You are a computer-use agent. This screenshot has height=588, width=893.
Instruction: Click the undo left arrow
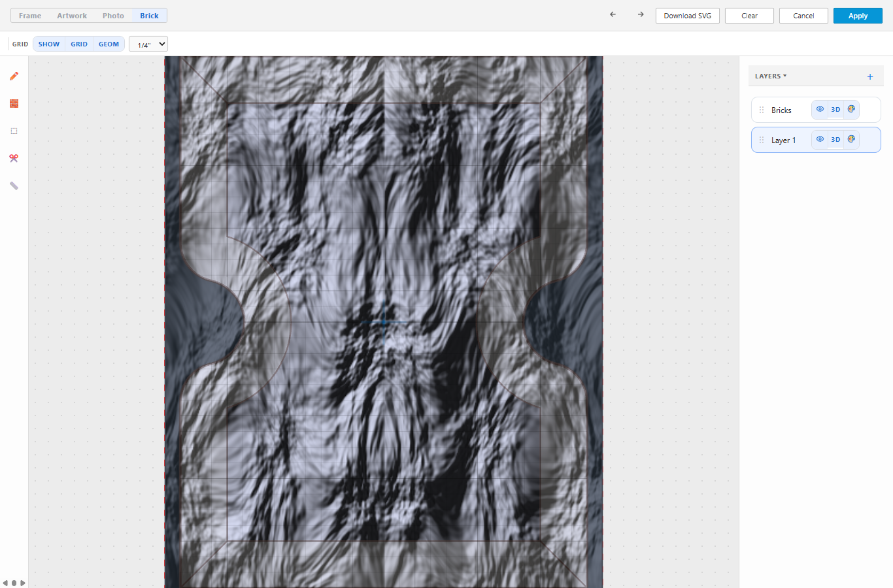coord(613,14)
